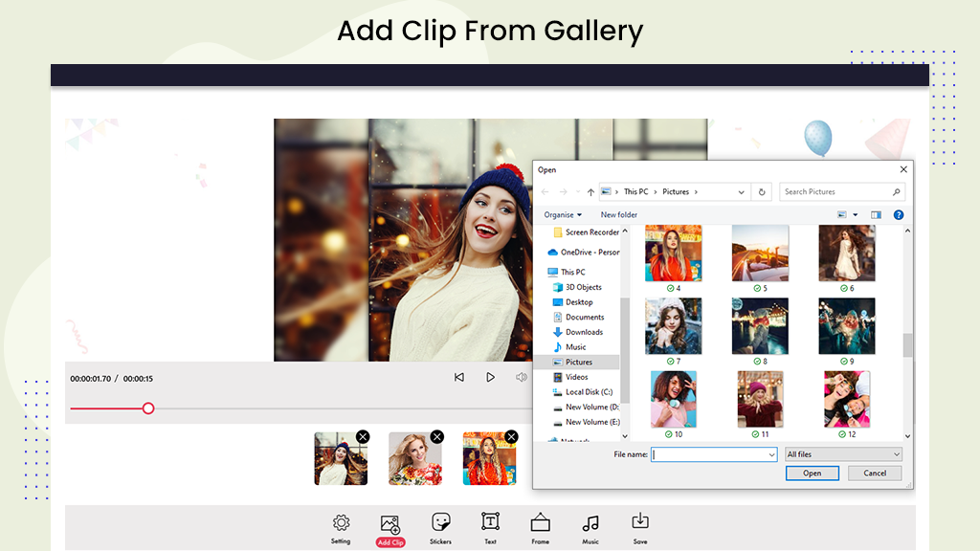The image size is (980, 551).
Task: Open the Stickers tool
Action: click(x=440, y=528)
